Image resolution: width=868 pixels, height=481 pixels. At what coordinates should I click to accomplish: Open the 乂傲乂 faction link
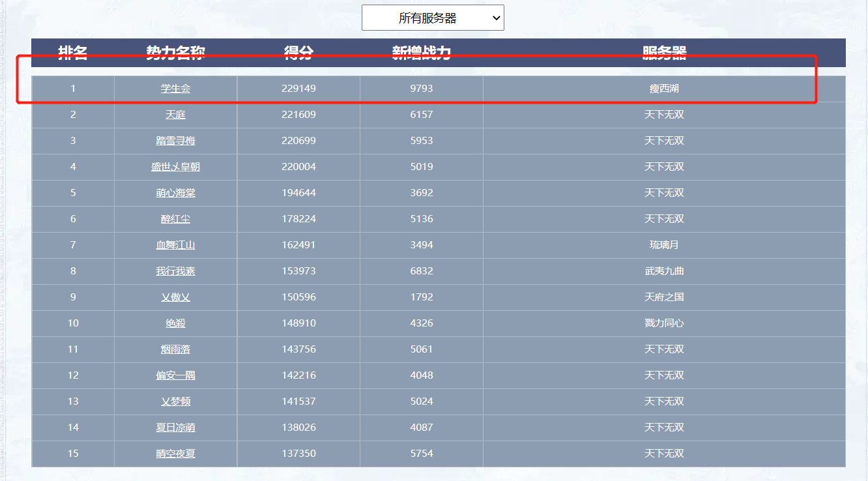[175, 297]
